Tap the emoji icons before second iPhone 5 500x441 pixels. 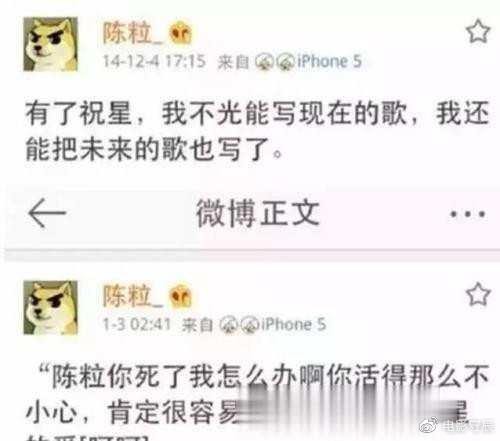(x=240, y=325)
